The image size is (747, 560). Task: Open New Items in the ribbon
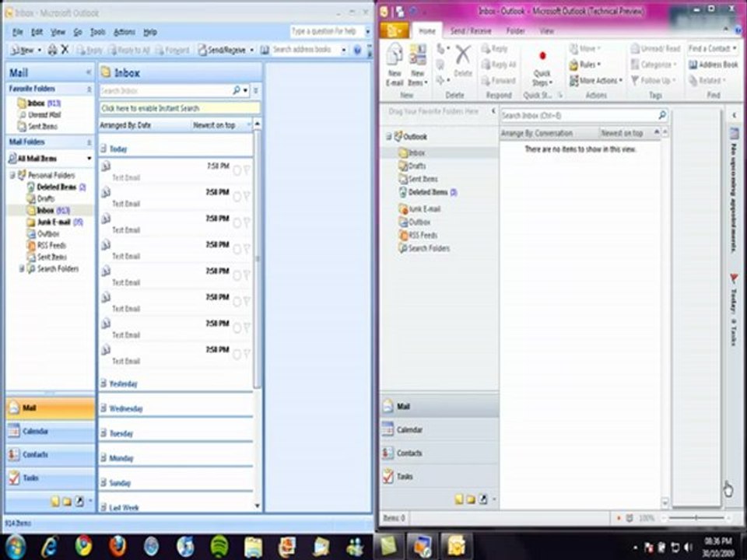[x=418, y=65]
